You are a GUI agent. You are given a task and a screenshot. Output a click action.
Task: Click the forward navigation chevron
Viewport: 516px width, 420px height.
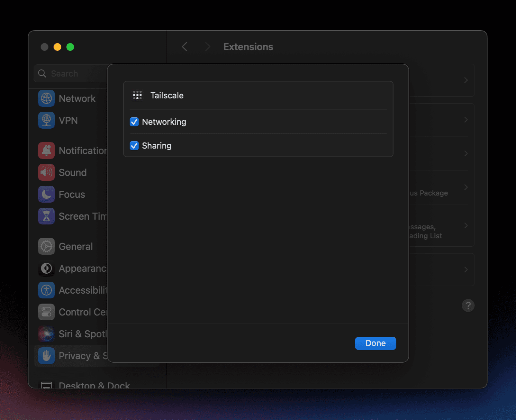pos(208,47)
